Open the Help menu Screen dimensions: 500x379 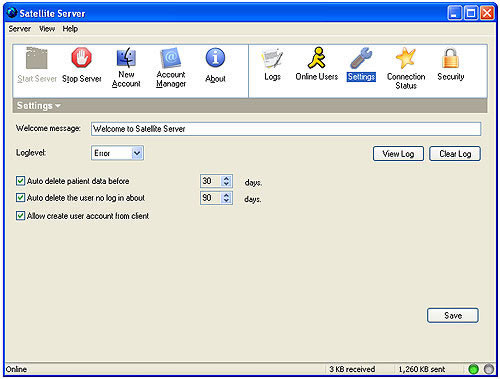tap(70, 29)
